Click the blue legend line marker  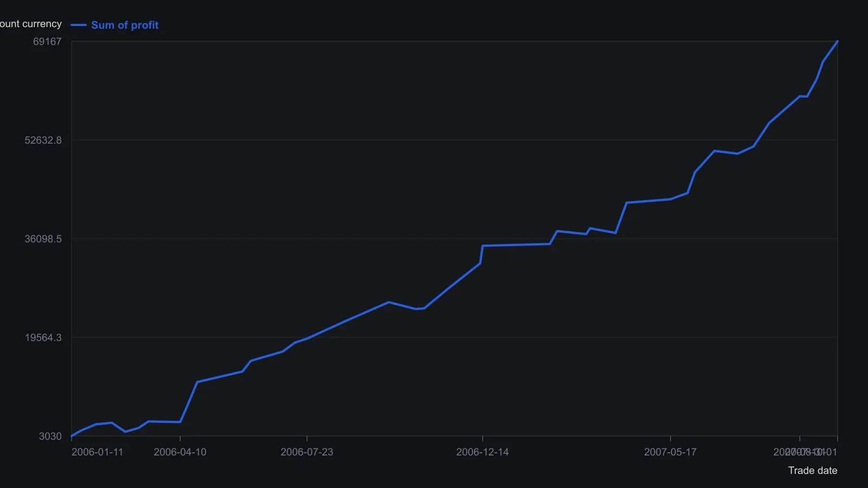click(79, 25)
